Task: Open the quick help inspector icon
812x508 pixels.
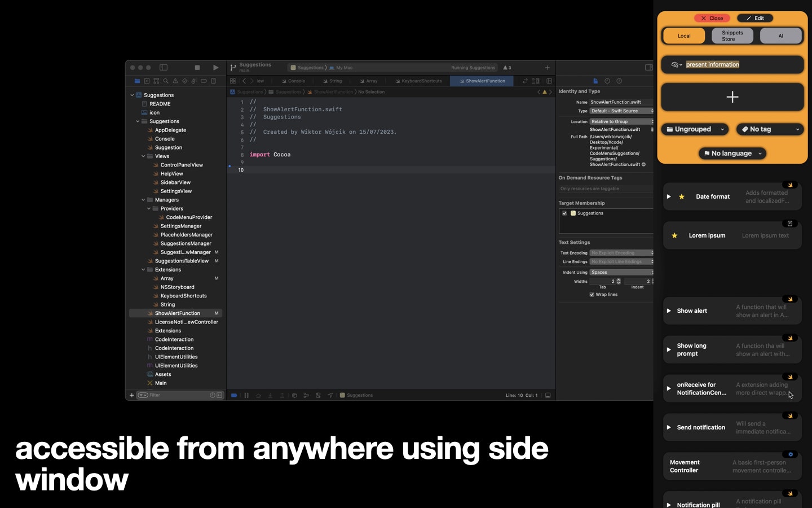Action: coord(619,81)
